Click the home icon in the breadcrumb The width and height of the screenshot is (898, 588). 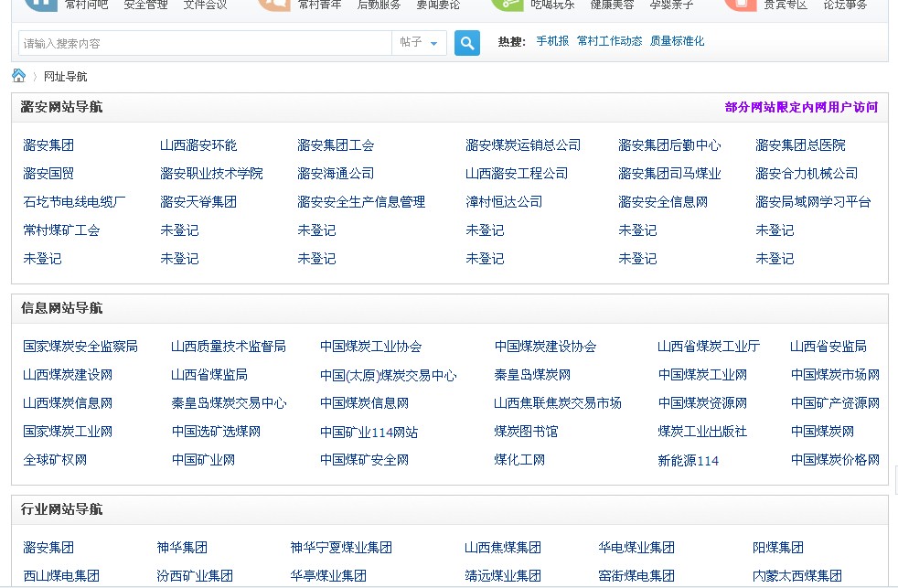point(18,76)
